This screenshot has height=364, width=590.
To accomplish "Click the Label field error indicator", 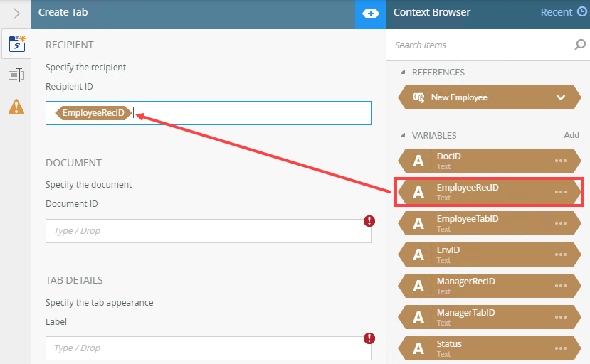I will click(369, 338).
